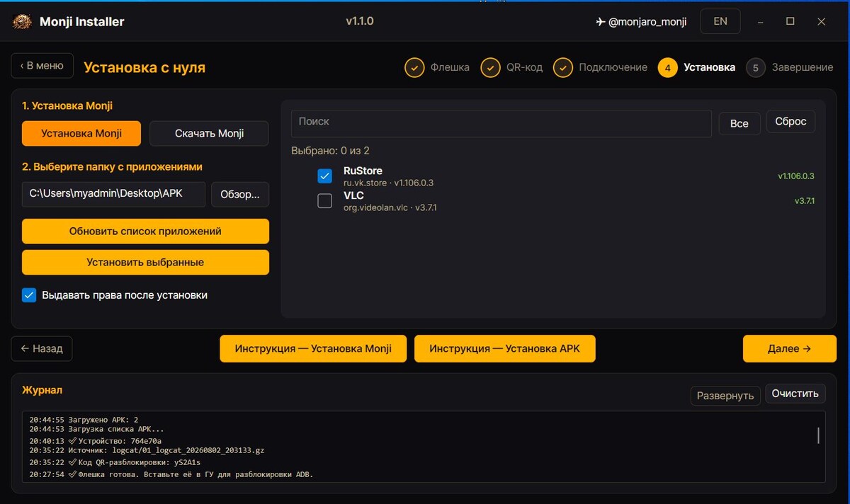Clear the log with «Очистить»
850x504 pixels.
(795, 394)
